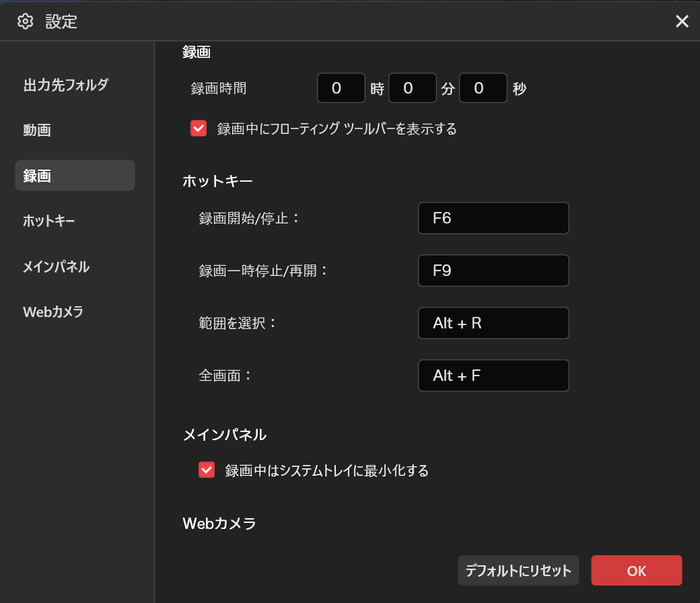Open the 出力先フォルダ settings section
This screenshot has width=700, height=603.
coord(66,85)
